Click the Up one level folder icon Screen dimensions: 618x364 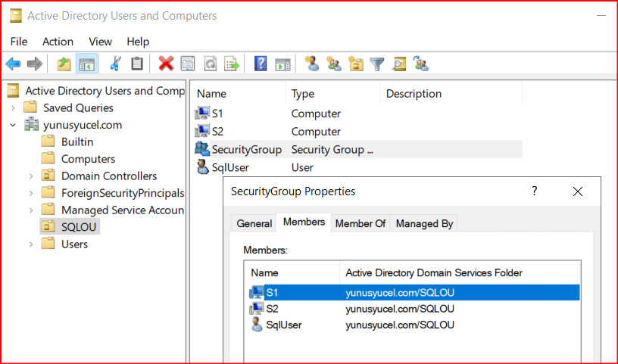[x=64, y=64]
